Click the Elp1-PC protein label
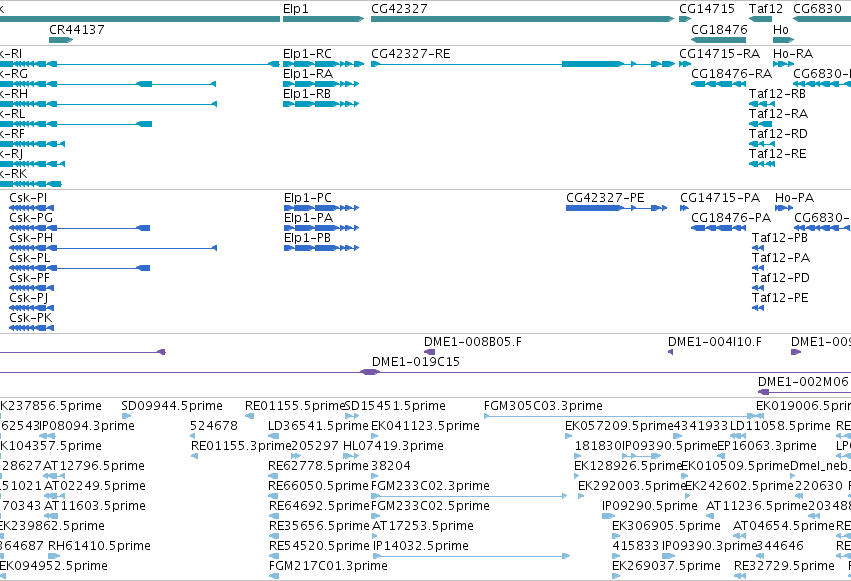This screenshot has height=581, width=851. 308,198
